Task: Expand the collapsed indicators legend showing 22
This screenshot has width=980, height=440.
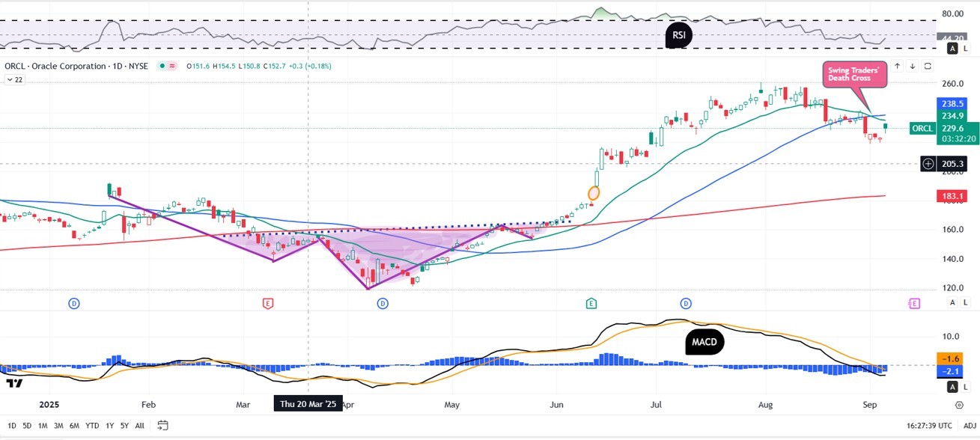Action: [x=14, y=80]
